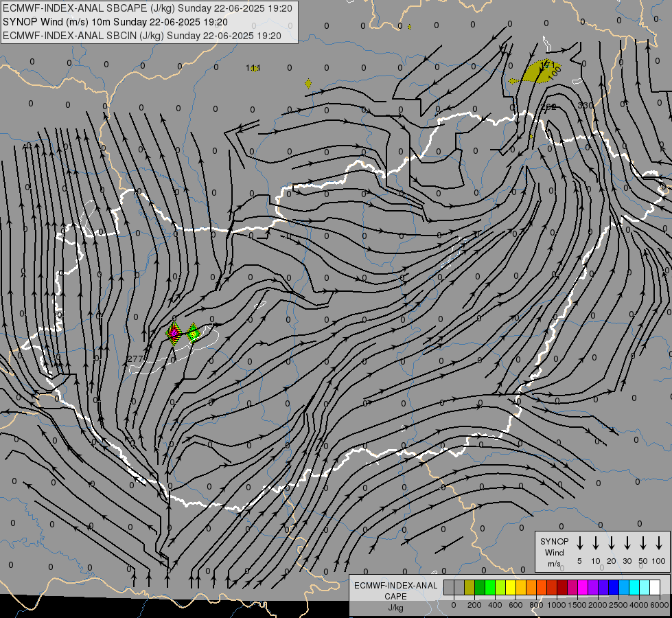Click the 2000 tick label on CAPE scale
672x618 pixels.
598,605
